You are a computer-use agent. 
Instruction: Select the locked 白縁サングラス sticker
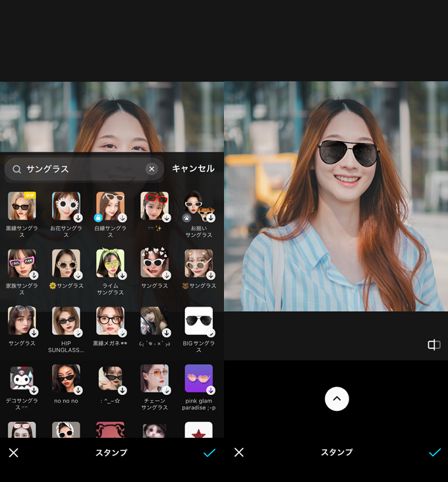[110, 206]
